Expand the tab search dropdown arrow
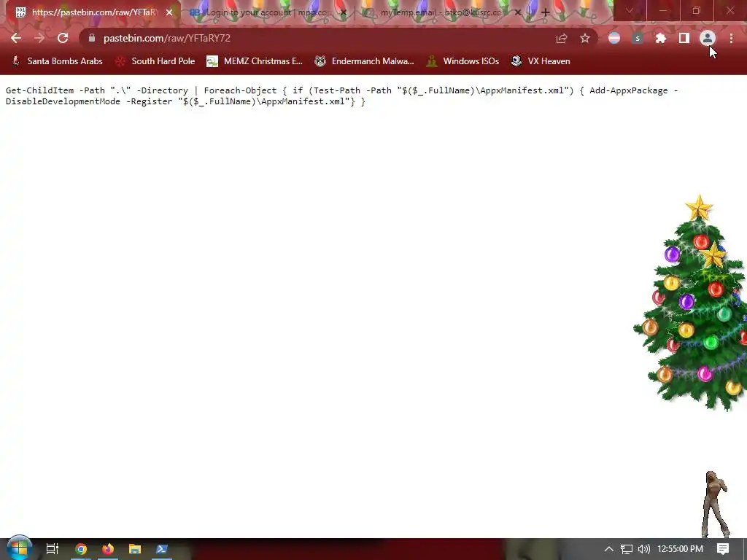Image resolution: width=747 pixels, height=560 pixels. [x=630, y=10]
